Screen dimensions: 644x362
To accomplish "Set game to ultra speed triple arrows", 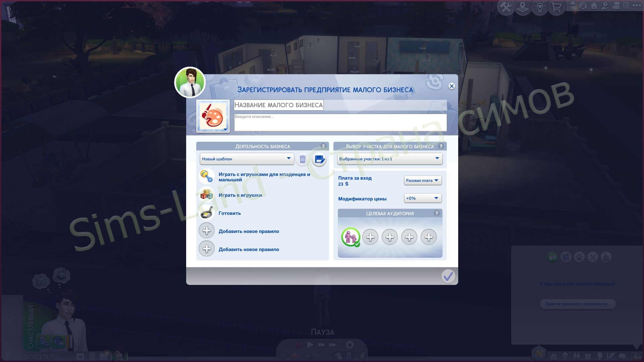I will (x=333, y=345).
